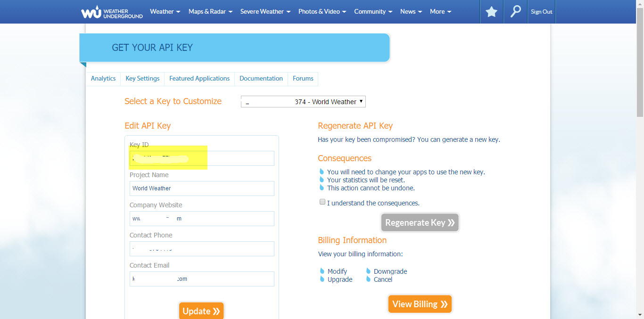The width and height of the screenshot is (644, 319).
Task: Check I understand the consequences
Action: 322,202
